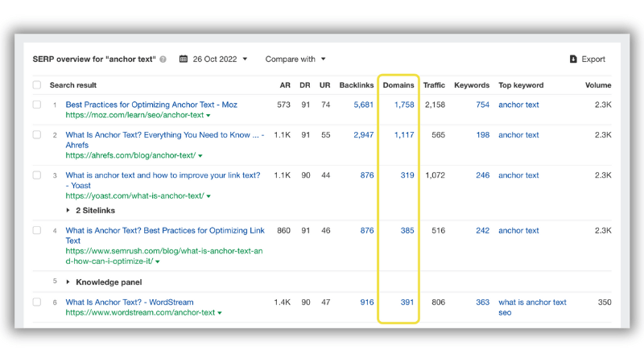Check the box for the Moz result
The height and width of the screenshot is (362, 644).
click(x=37, y=105)
